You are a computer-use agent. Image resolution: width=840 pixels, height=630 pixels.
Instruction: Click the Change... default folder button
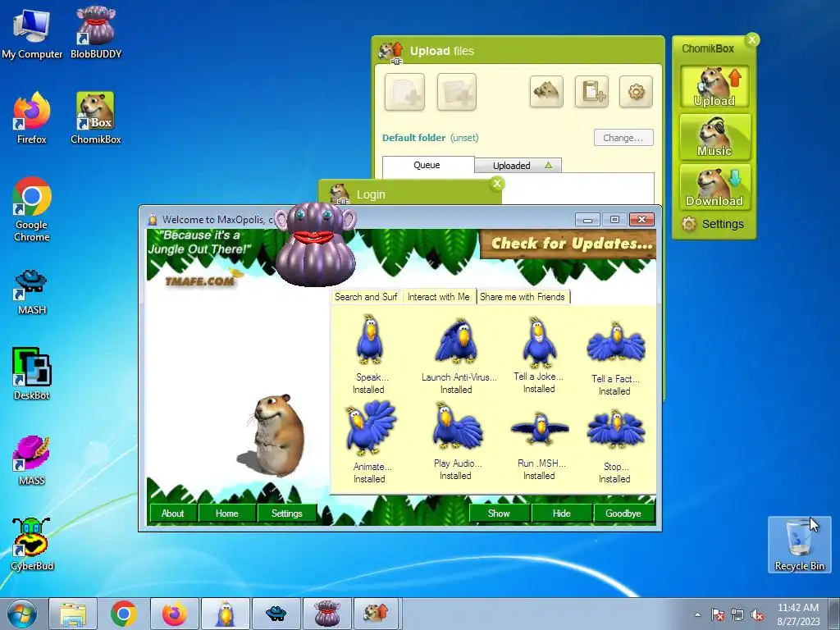[x=623, y=138]
